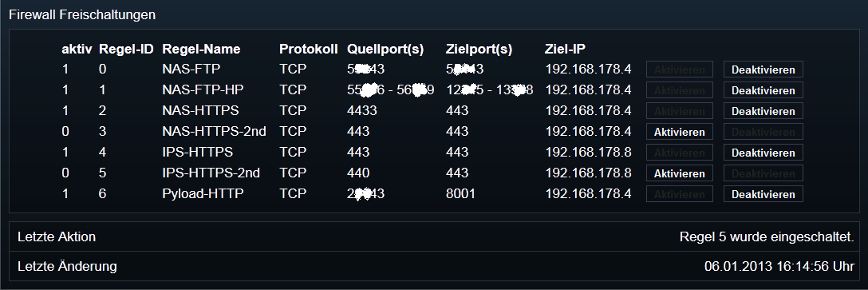This screenshot has width=868, height=290.
Task: Click the IP address 192.168.178.8 of IPS-HTTPS
Action: (589, 152)
